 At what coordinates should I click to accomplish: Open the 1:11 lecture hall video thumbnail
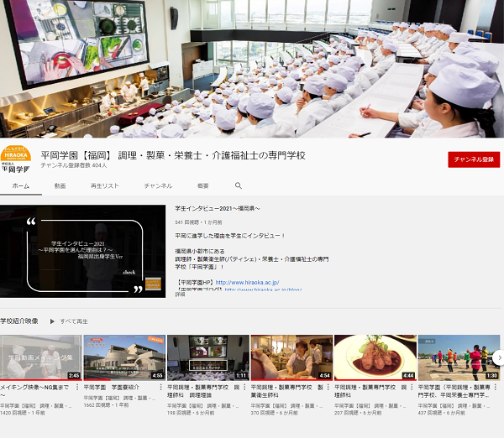pyautogui.click(x=208, y=357)
